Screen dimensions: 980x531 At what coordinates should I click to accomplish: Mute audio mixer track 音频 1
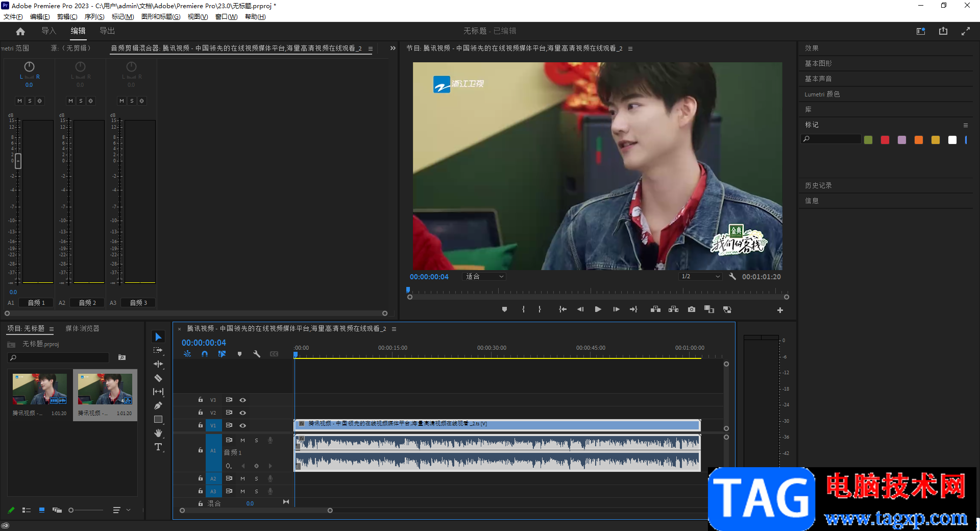point(19,101)
